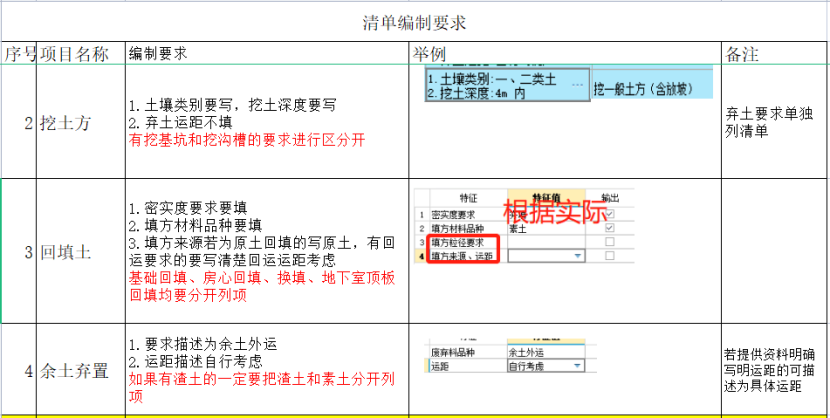The image size is (830, 418).
Task: Select the 挖一般土方(含放坡) cell
Action: pyautogui.click(x=651, y=87)
